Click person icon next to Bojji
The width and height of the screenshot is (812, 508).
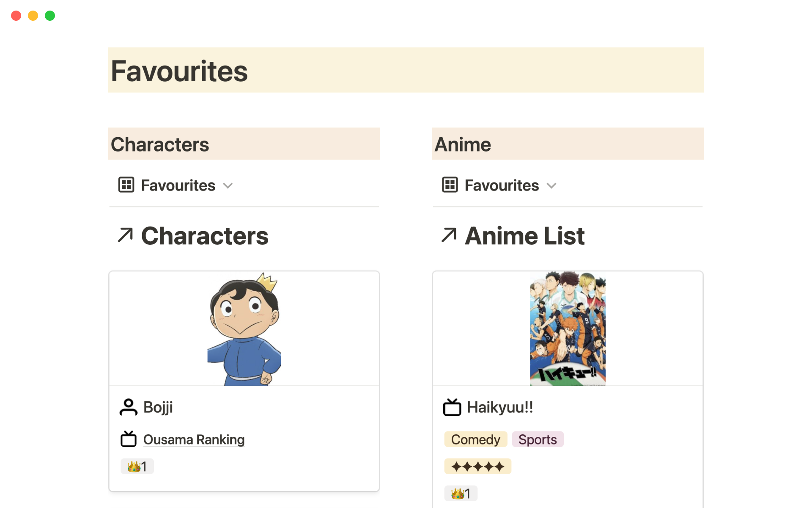point(128,407)
